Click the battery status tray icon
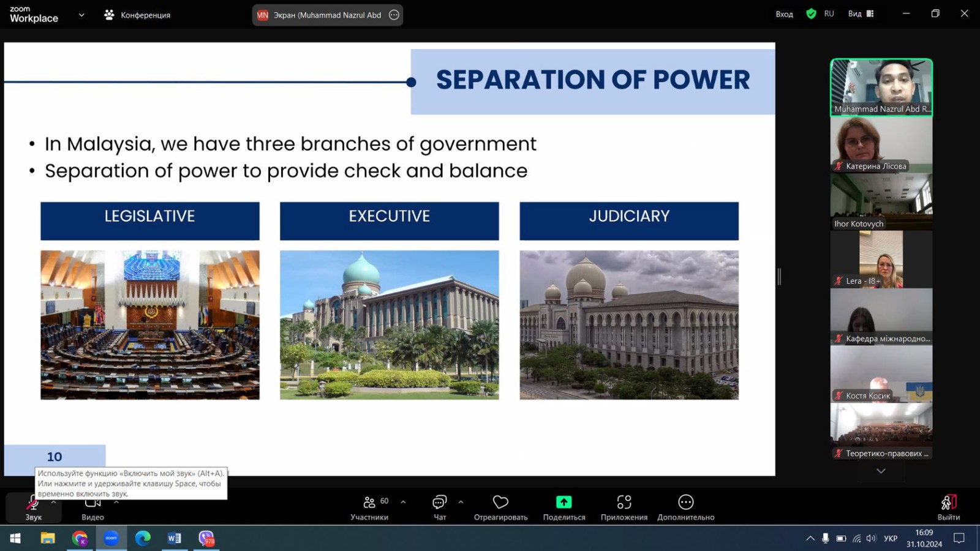The height and width of the screenshot is (551, 980). pyautogui.click(x=842, y=538)
